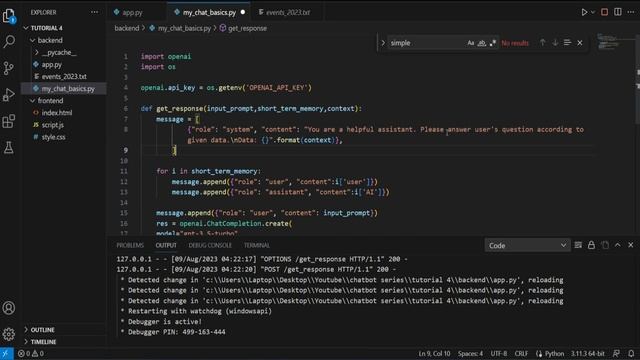This screenshot has height=360, width=640.
Task: Split the editor right
Action: tap(618, 12)
